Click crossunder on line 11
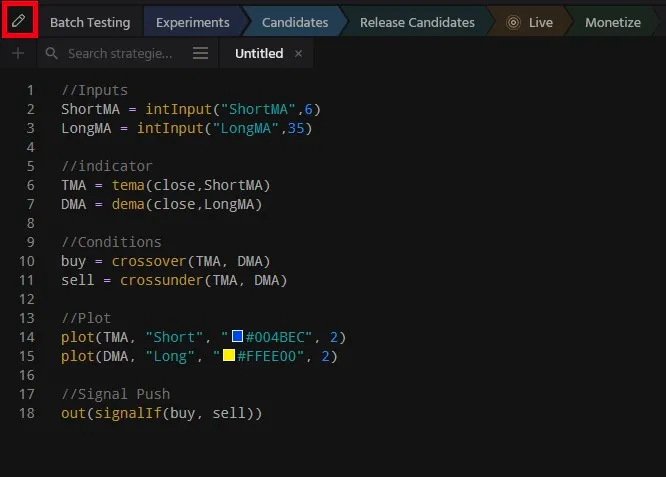Viewport: 666px width, 477px height. tap(161, 280)
